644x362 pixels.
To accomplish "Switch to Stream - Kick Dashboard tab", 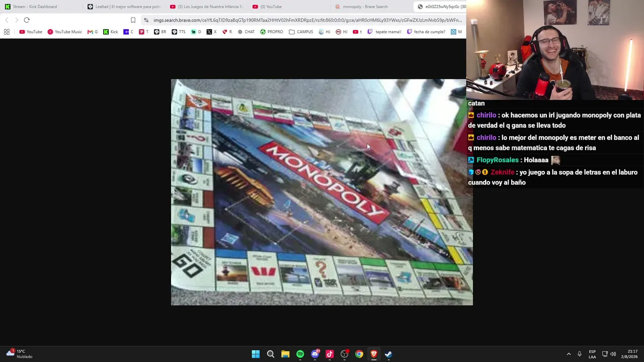I will [40, 7].
